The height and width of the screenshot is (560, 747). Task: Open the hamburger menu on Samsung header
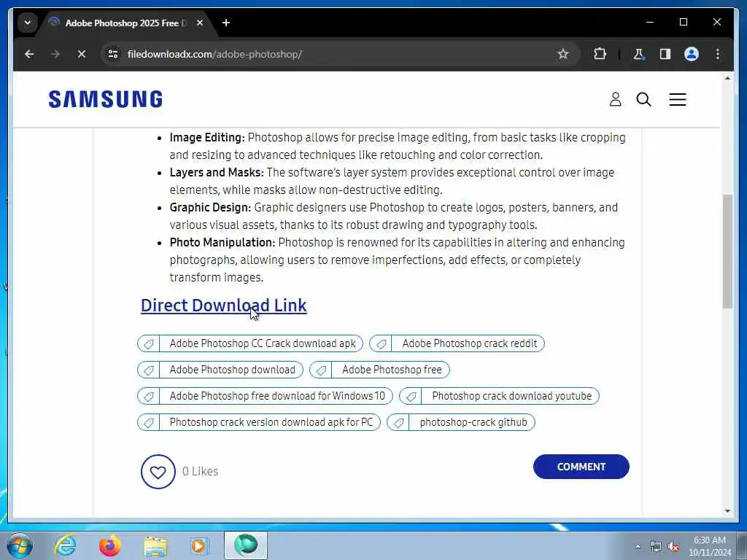[x=678, y=99]
